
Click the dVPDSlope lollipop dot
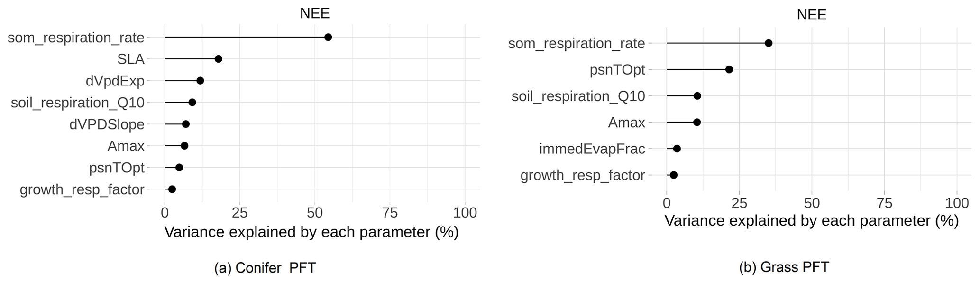click(x=185, y=124)
